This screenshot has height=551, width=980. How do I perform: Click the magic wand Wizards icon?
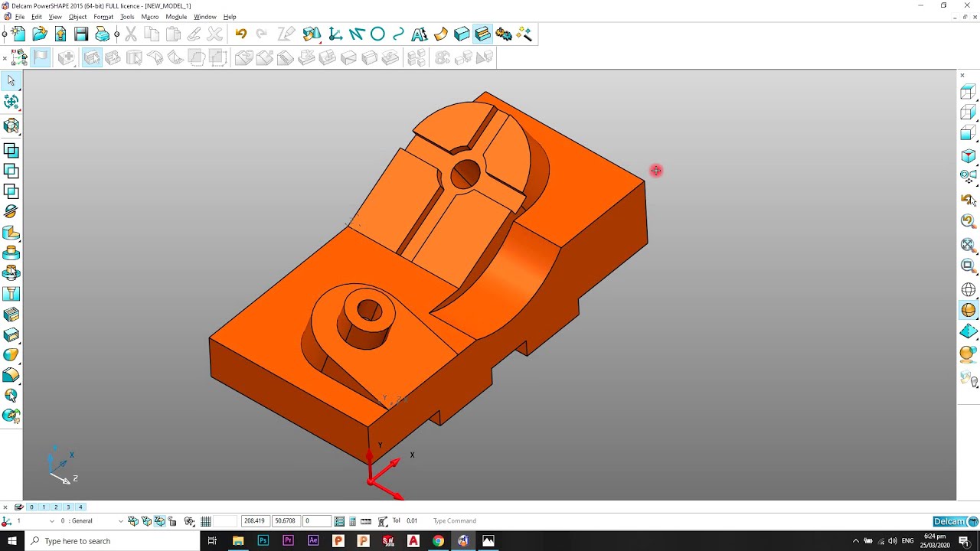(524, 34)
